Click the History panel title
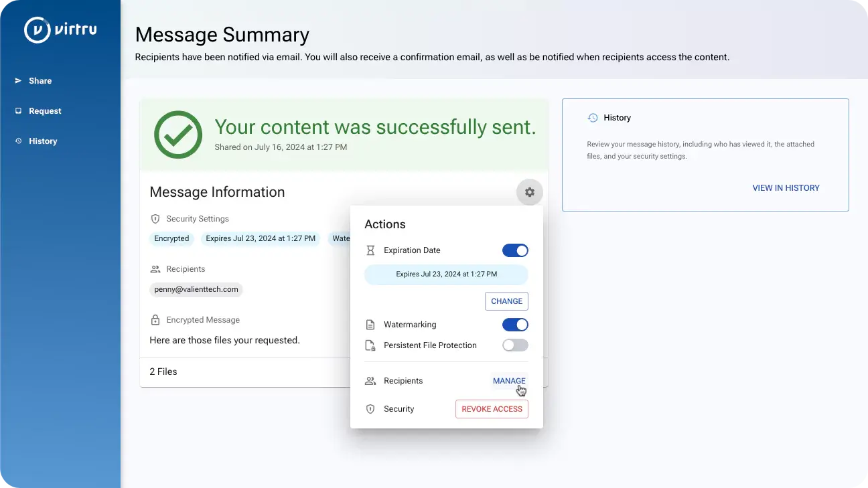 click(x=617, y=118)
